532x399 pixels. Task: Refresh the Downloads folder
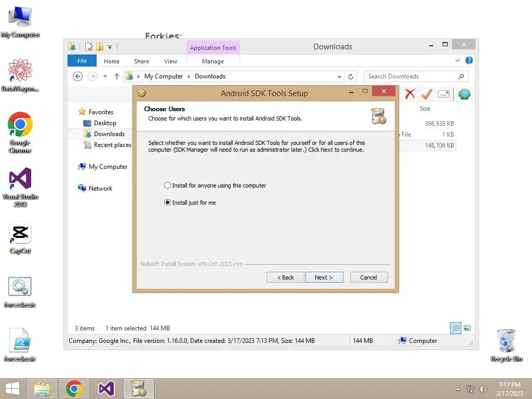coord(351,77)
